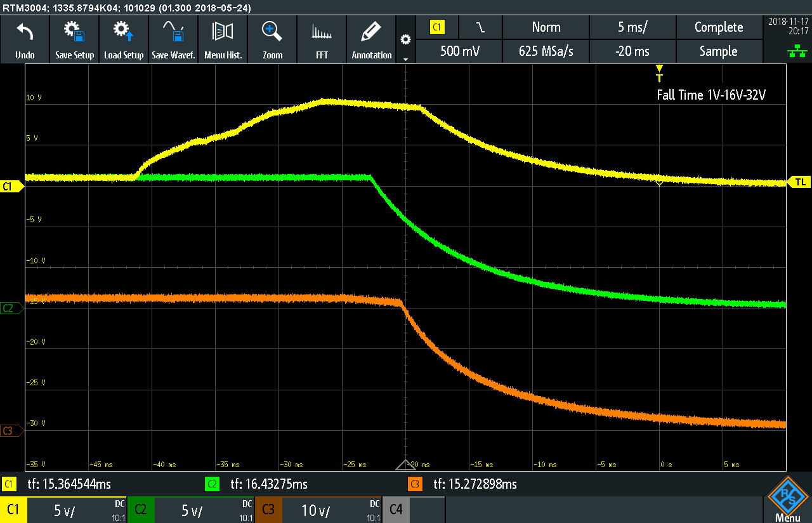Click the Sample acquisition mode field
The image size is (812, 523).
(x=719, y=51)
